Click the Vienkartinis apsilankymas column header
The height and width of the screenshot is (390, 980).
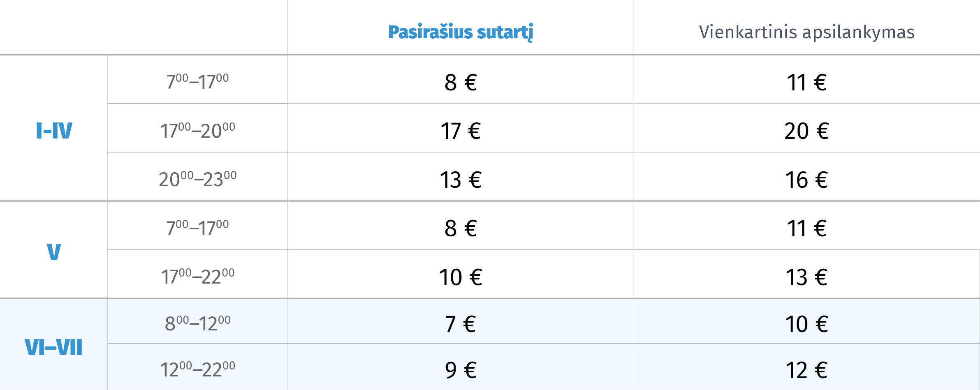click(x=807, y=32)
